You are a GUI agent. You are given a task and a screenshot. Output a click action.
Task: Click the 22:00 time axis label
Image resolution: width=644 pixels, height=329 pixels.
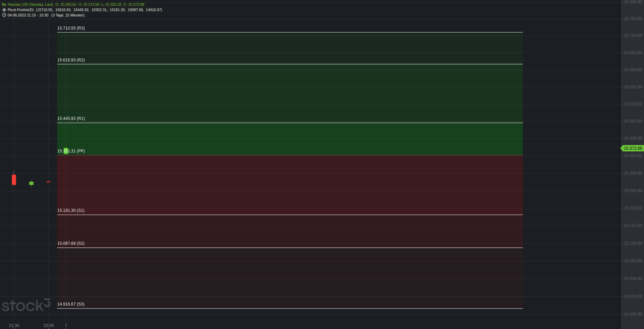pyautogui.click(x=49, y=326)
